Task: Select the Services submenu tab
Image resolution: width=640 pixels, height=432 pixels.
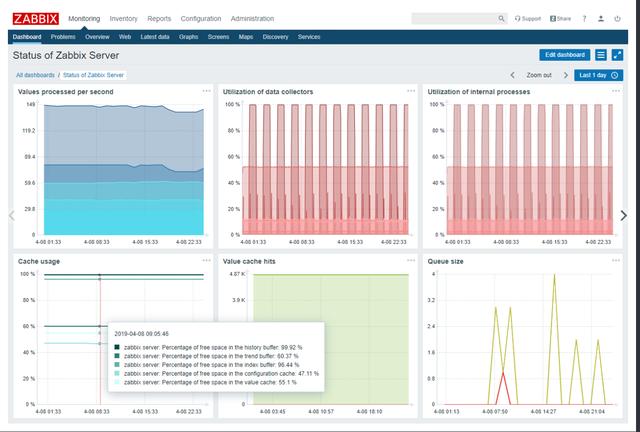Action: 309,37
